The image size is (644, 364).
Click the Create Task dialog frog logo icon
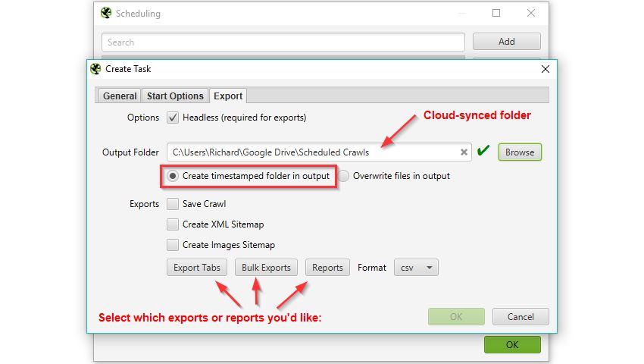click(x=95, y=69)
